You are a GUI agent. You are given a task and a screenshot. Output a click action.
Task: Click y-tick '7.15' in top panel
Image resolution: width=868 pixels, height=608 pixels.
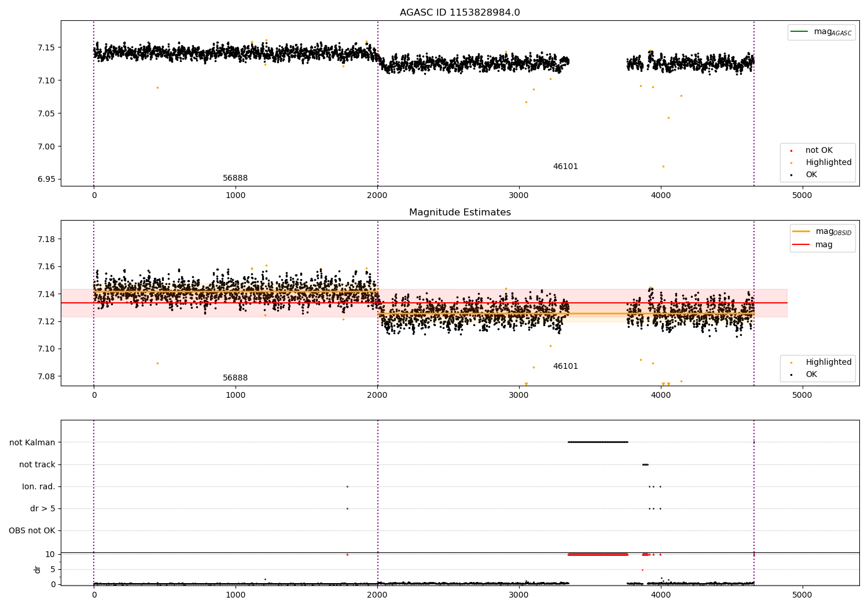[46, 47]
